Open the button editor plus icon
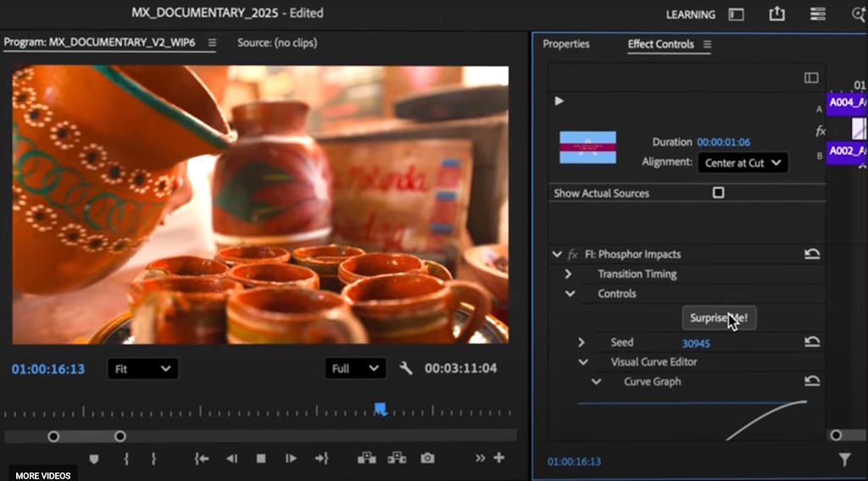Image resolution: width=868 pixels, height=481 pixels. (x=499, y=458)
